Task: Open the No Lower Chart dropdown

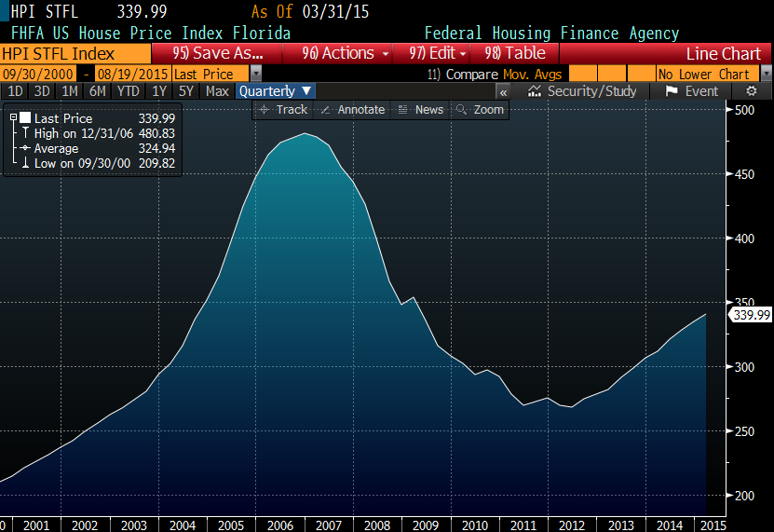Action: click(766, 75)
